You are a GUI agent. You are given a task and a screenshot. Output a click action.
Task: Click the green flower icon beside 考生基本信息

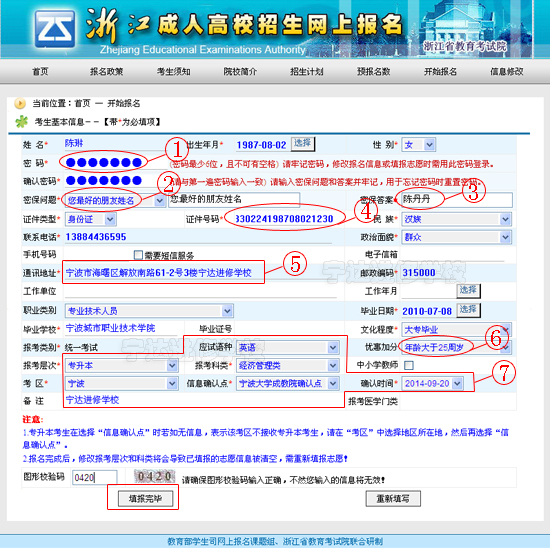pyautogui.click(x=21, y=122)
